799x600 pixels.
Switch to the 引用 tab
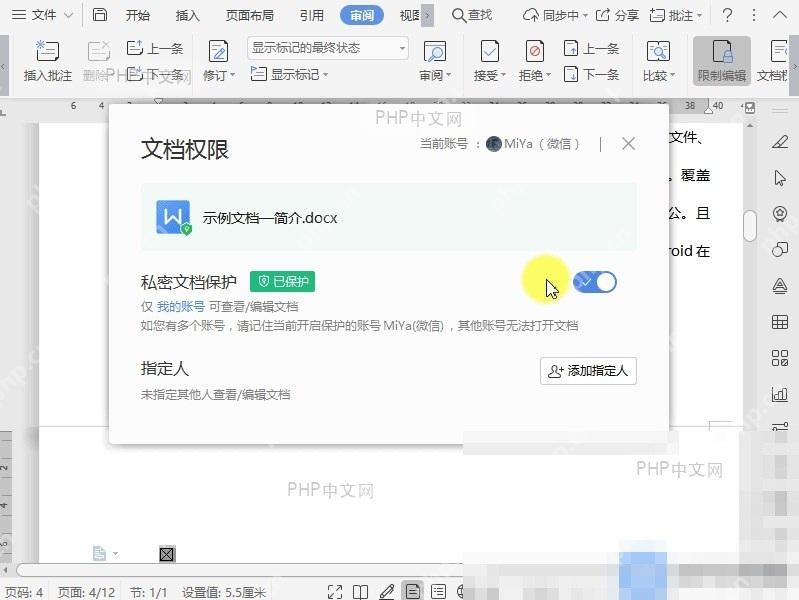tap(312, 15)
